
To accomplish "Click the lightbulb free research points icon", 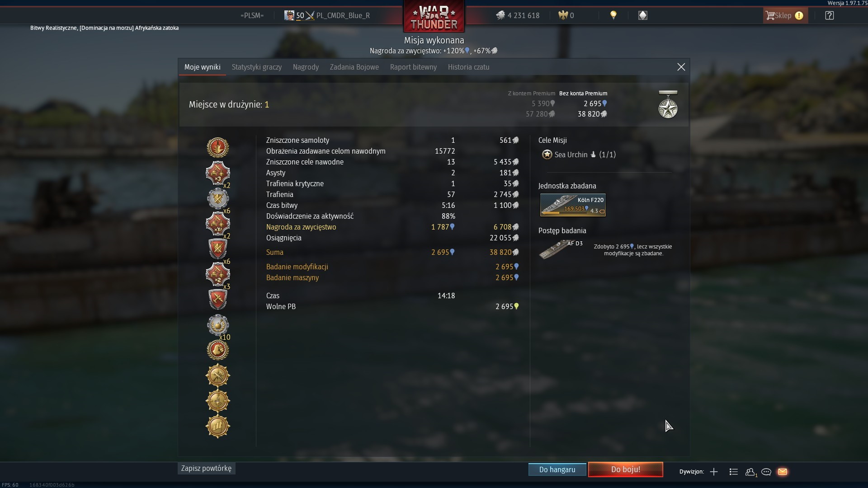I will coord(613,15).
